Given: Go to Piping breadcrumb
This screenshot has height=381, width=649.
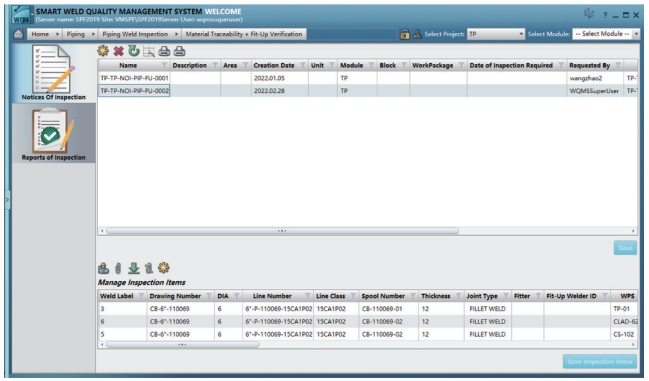Looking at the screenshot, I should tap(76, 34).
